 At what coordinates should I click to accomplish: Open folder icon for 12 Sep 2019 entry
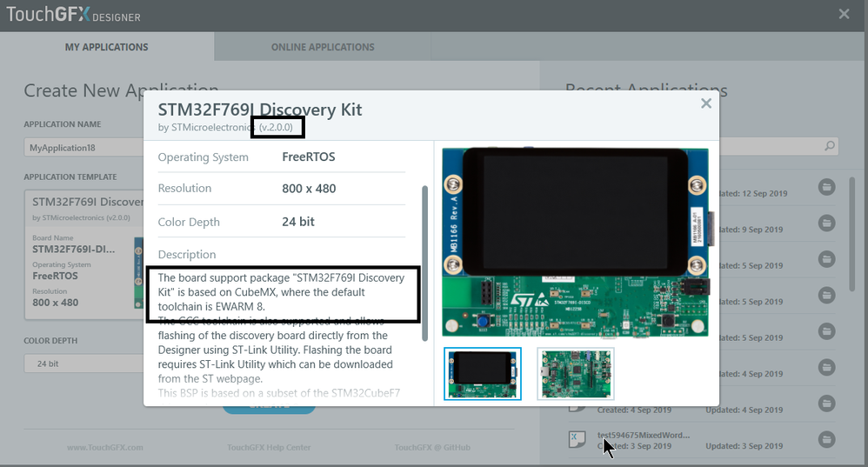click(826, 187)
